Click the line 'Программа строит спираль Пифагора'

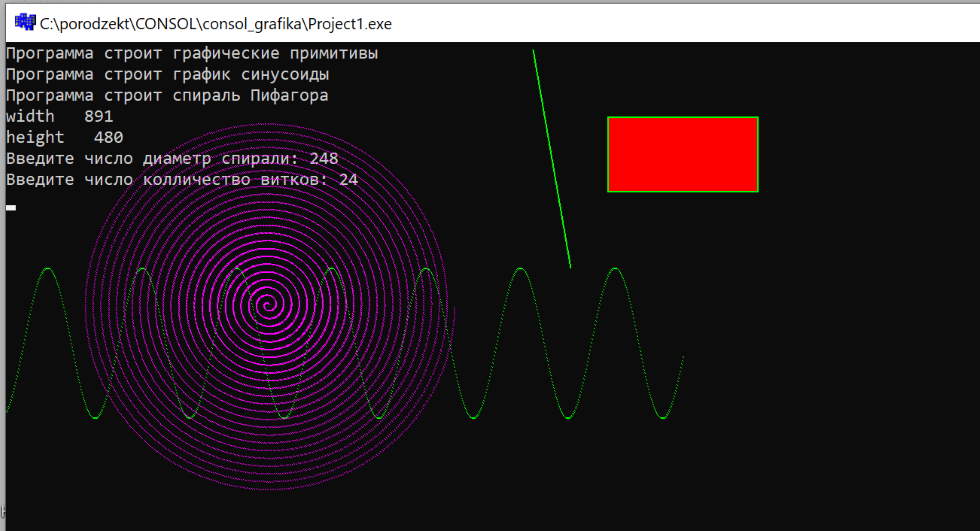point(167,96)
